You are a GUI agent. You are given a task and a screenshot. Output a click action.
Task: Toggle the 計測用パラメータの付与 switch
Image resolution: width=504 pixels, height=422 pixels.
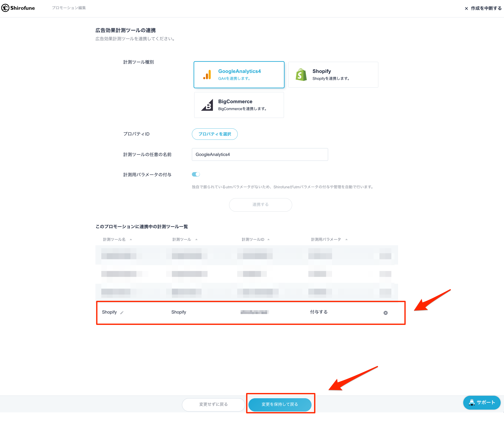click(196, 174)
